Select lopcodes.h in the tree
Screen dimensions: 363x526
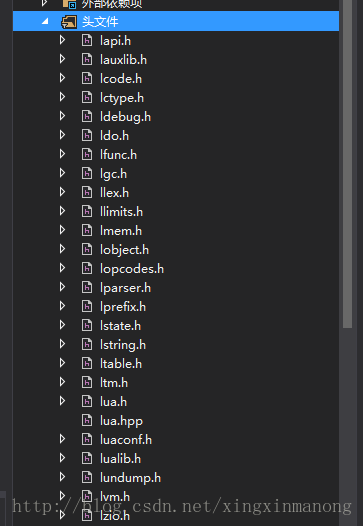(x=132, y=269)
